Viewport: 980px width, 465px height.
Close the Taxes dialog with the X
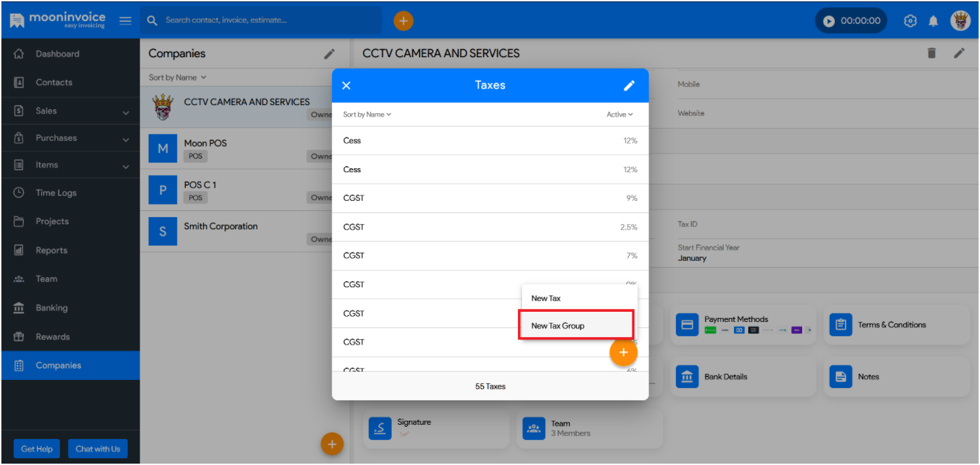[x=346, y=85]
